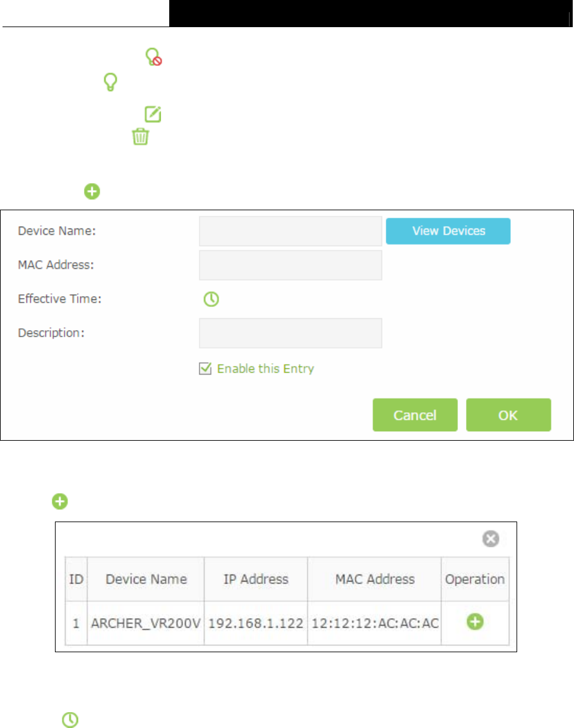Image resolution: width=574 pixels, height=728 pixels.
Task: Close the device list with the gray X
Action: tap(491, 539)
